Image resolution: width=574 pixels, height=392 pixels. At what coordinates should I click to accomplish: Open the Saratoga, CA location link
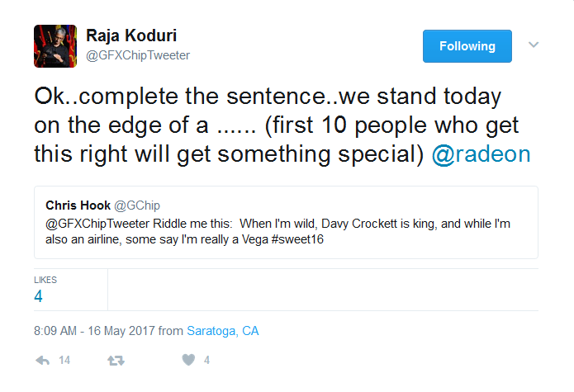point(222,331)
